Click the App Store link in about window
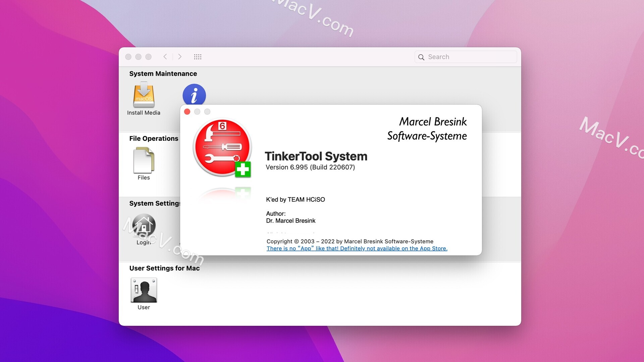The height and width of the screenshot is (362, 644). coord(357,248)
